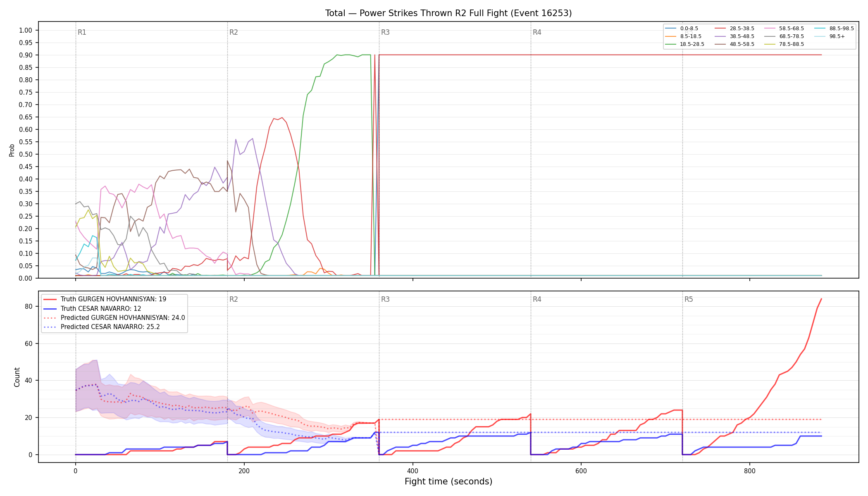Click the chart title mentioning Event 16253

point(448,13)
